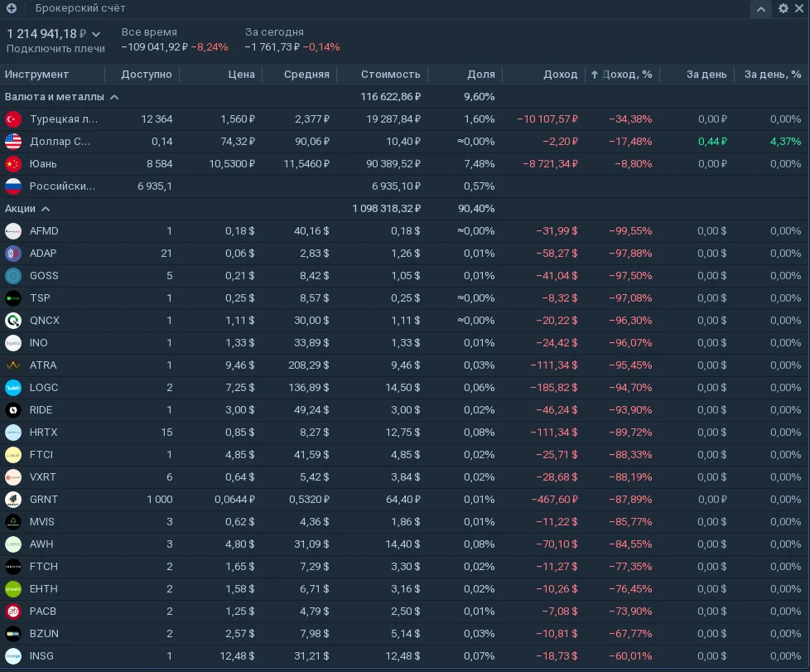810x672 pixels.
Task: Click the GRNT available quantity 1 000
Action: point(160,500)
